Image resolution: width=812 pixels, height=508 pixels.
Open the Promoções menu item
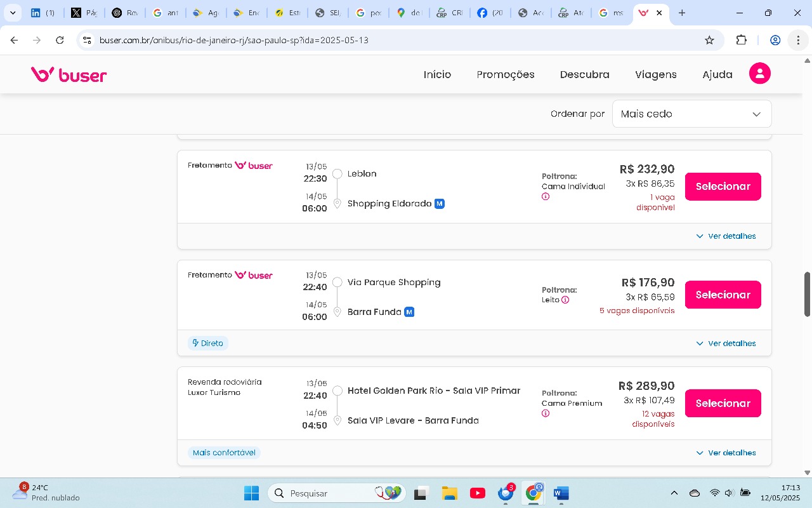click(506, 74)
